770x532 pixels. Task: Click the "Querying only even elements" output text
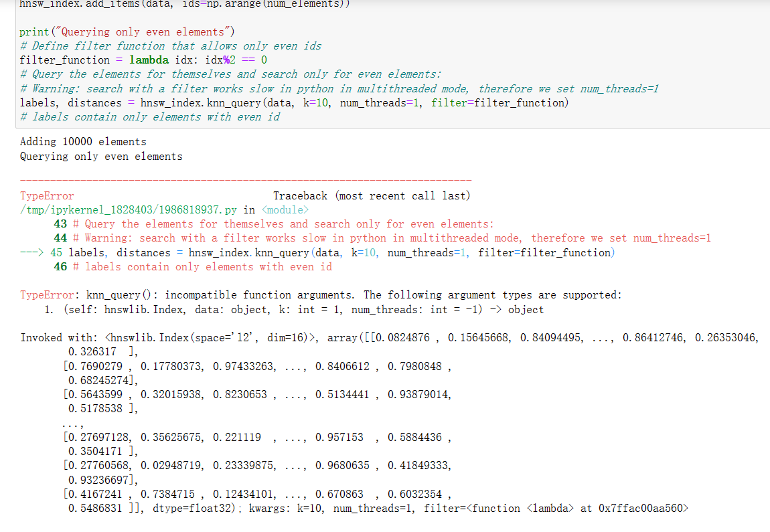pos(100,156)
